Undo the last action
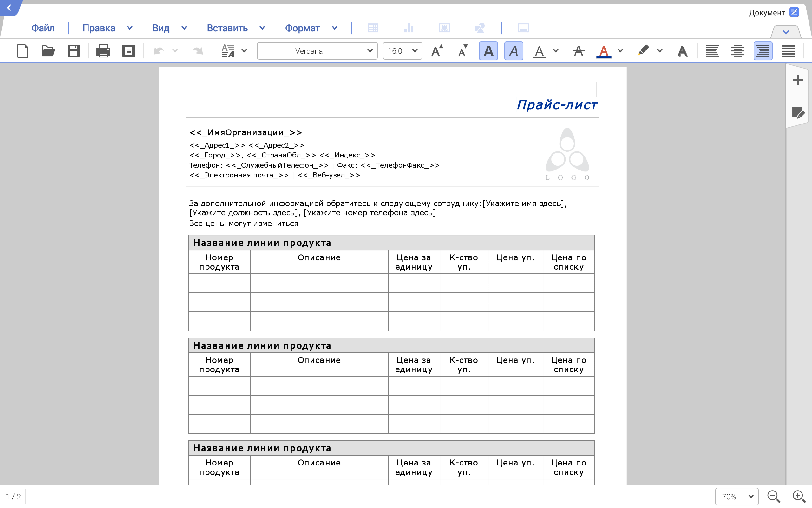This screenshot has height=508, width=812. [158, 51]
